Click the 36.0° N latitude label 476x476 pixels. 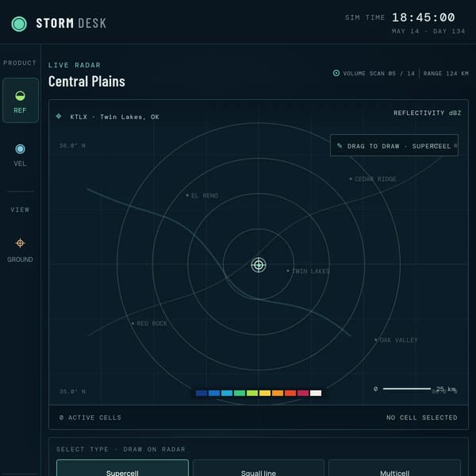[72, 146]
